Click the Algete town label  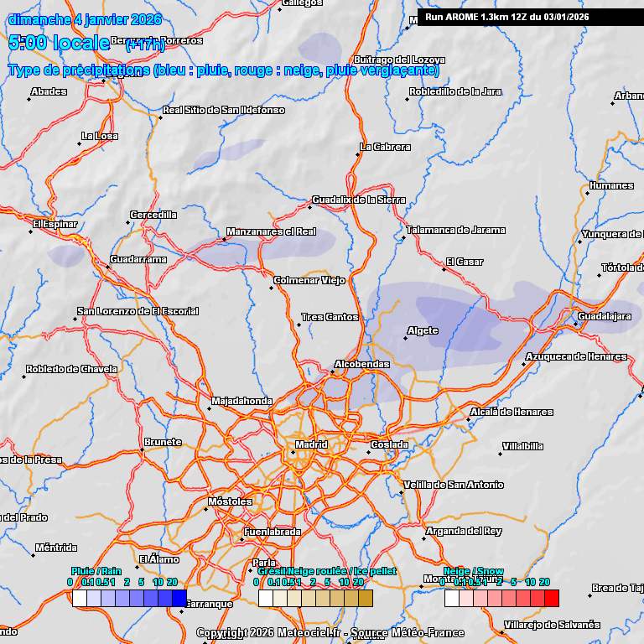[x=423, y=330]
